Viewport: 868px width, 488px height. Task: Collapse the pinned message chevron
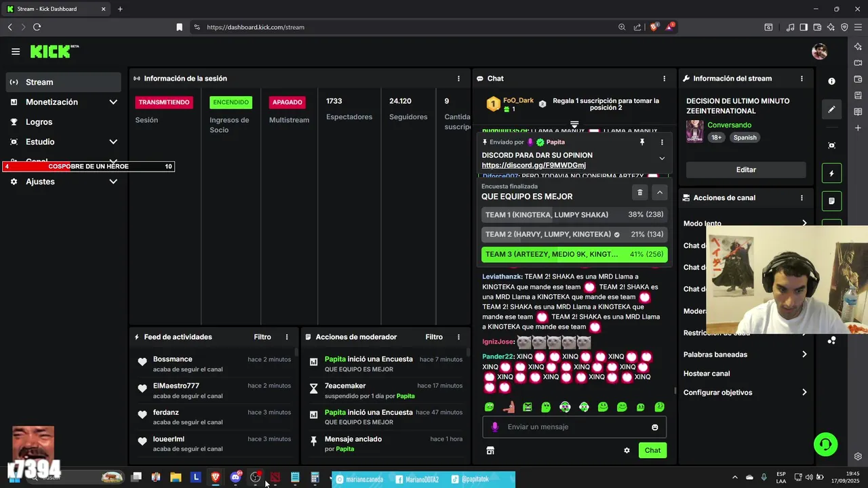coord(662,159)
